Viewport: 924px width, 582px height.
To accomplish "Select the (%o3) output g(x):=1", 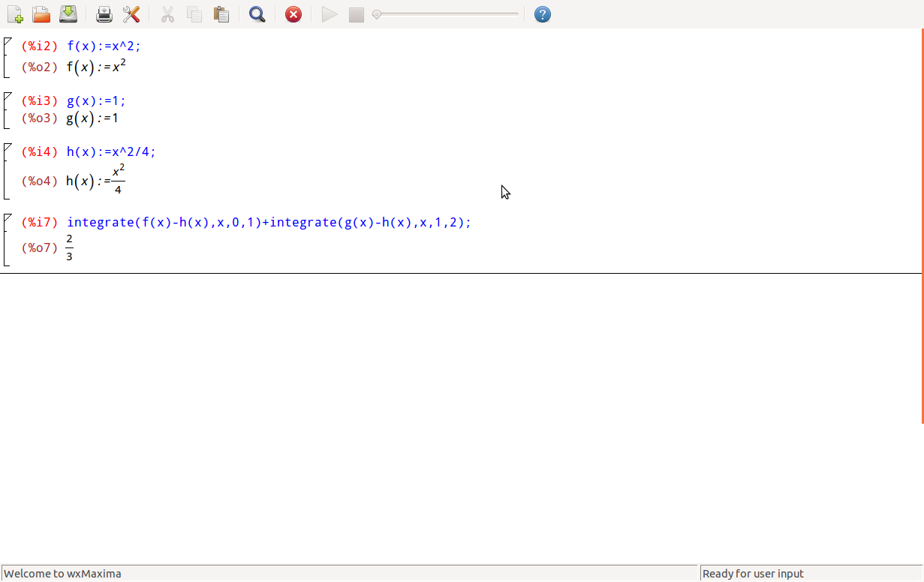I will click(92, 118).
